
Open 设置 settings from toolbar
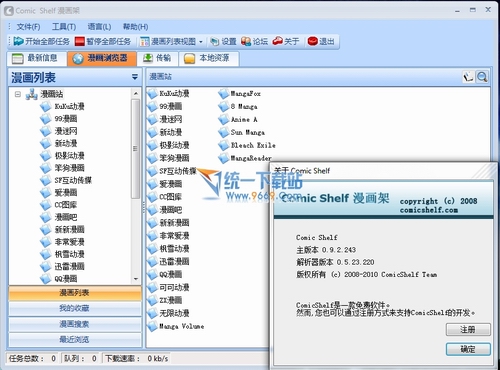(x=223, y=41)
